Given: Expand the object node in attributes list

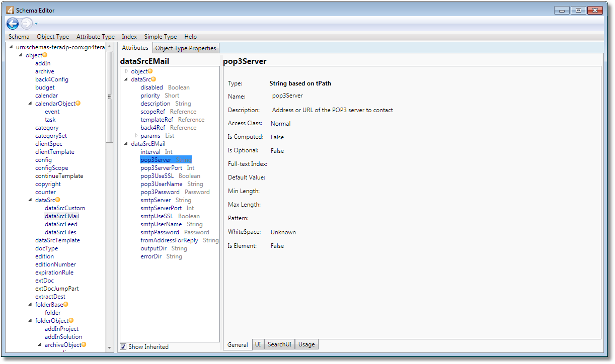Looking at the screenshot, I should point(126,71).
